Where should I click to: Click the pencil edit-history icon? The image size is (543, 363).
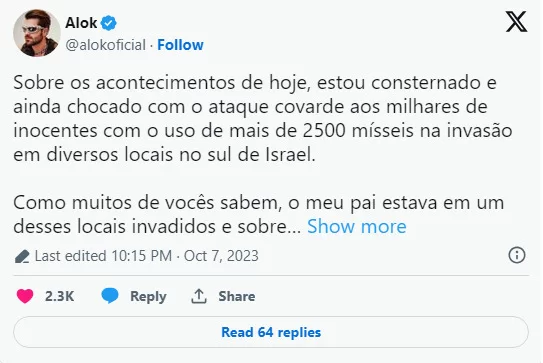22,256
